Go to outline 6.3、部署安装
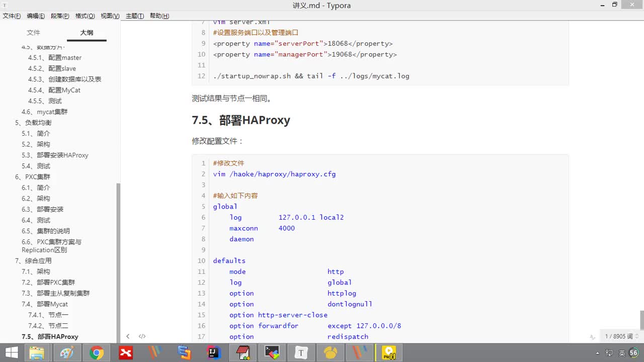This screenshot has width=644, height=362. pos(42,209)
